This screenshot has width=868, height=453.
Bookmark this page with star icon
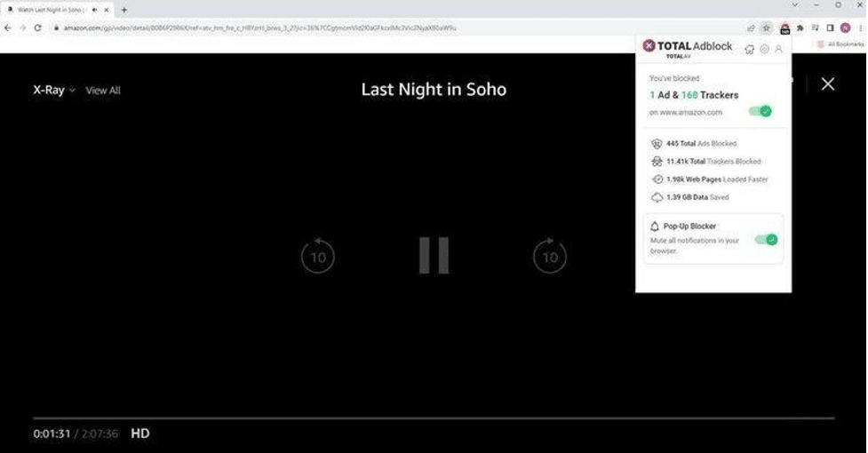point(767,28)
